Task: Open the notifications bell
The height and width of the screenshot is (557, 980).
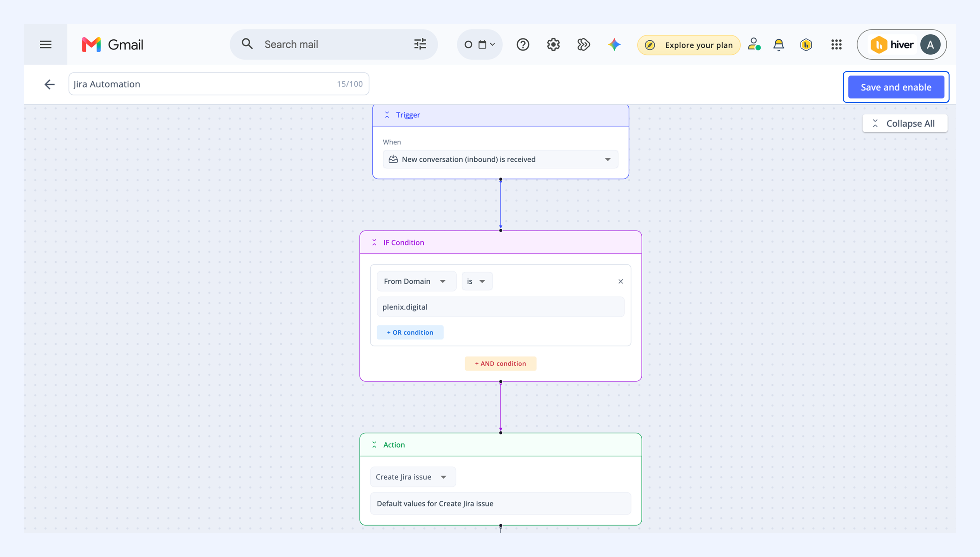Action: click(778, 45)
